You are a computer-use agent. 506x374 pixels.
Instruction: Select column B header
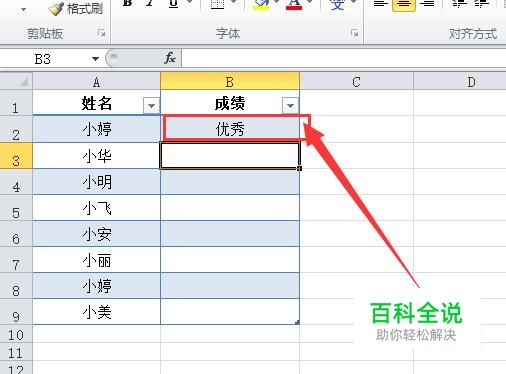(x=230, y=82)
